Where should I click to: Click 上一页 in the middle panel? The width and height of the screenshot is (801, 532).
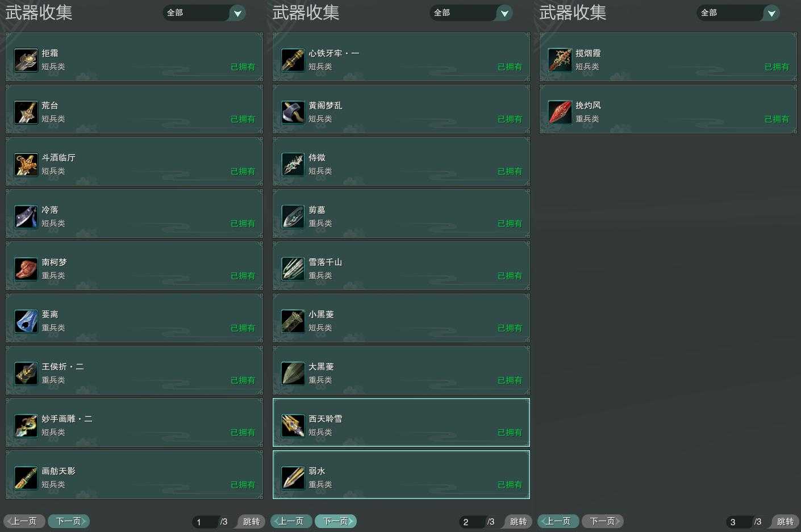(291, 521)
